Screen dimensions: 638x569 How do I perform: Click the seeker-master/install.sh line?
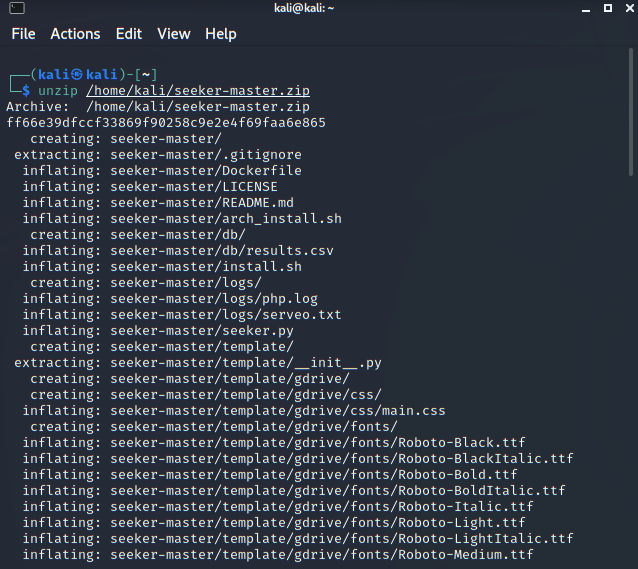162,267
